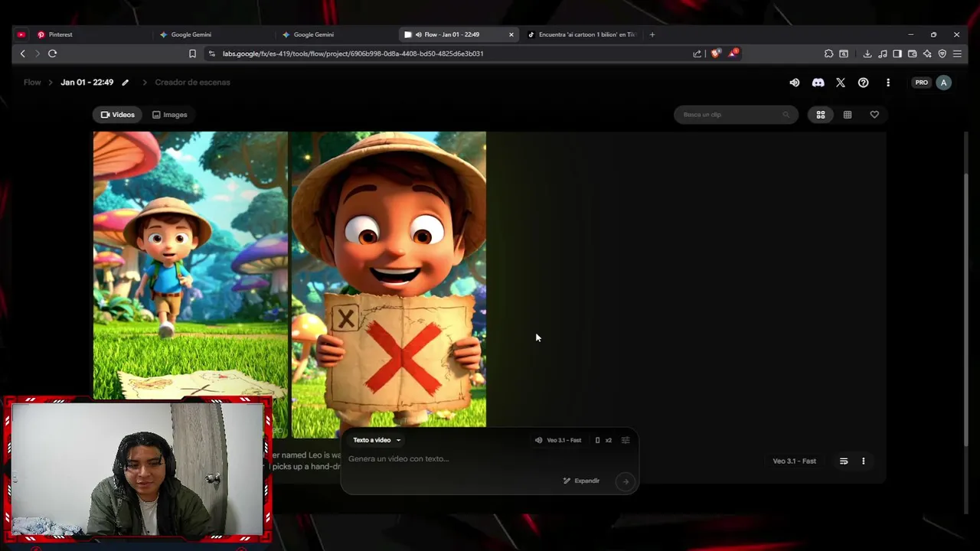Screen dimensions: 980x551
Task: Show favorites heart filter
Action: coord(874,115)
